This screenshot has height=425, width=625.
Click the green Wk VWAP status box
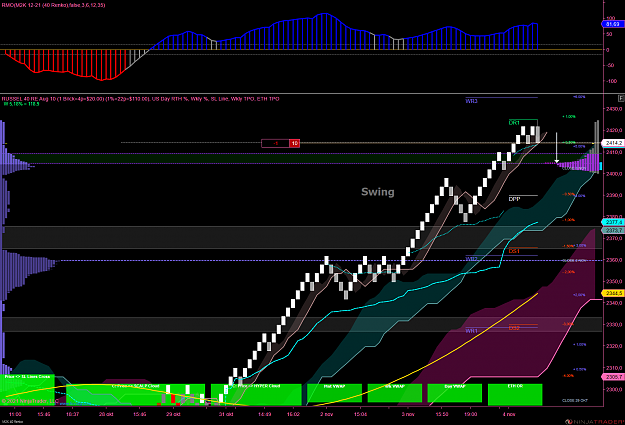[395, 393]
